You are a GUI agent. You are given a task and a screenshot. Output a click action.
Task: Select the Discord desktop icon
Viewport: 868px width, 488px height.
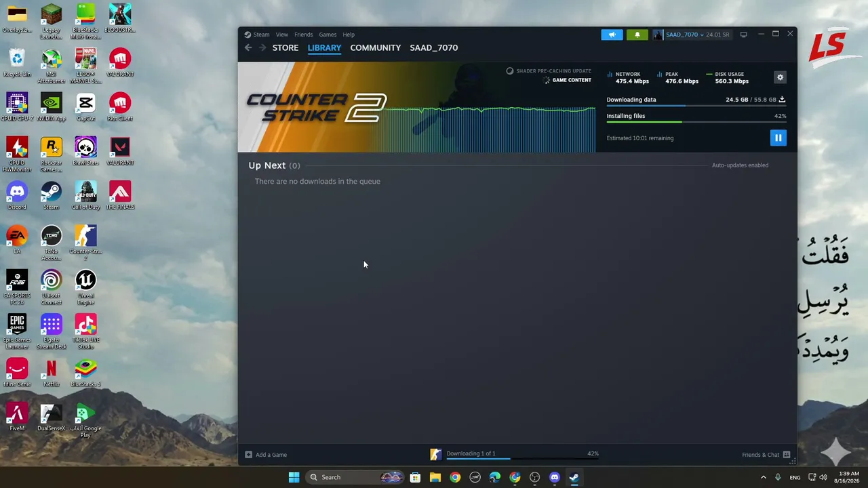point(17,197)
